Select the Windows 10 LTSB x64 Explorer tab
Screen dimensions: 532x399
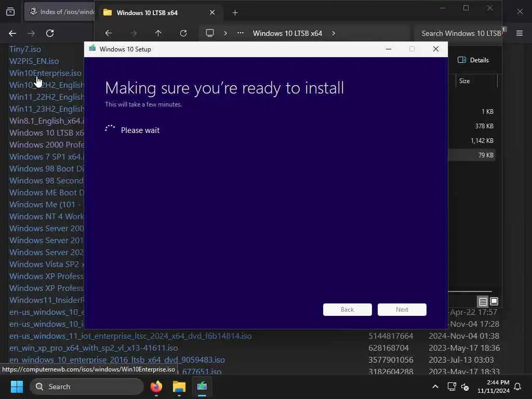(x=159, y=13)
